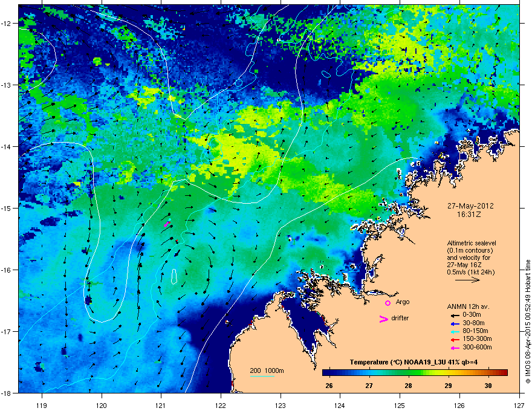The width and height of the screenshot is (532, 411).
Task: Click the black 0-30m arrow symbol
Action: [455, 315]
